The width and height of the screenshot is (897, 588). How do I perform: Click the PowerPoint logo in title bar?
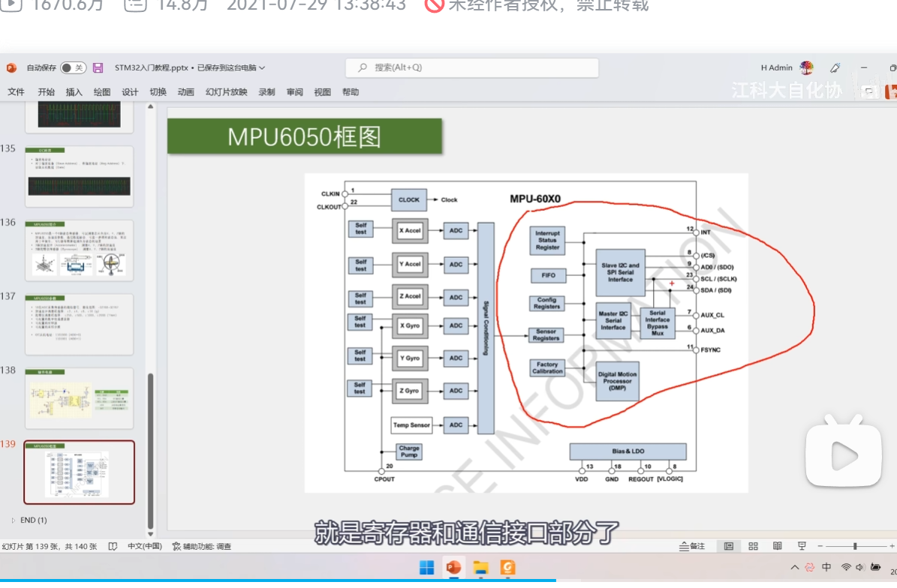click(x=11, y=67)
